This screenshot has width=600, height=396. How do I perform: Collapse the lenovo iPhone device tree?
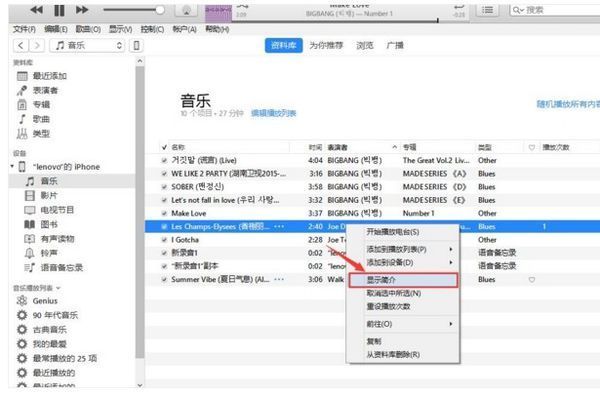[12, 166]
